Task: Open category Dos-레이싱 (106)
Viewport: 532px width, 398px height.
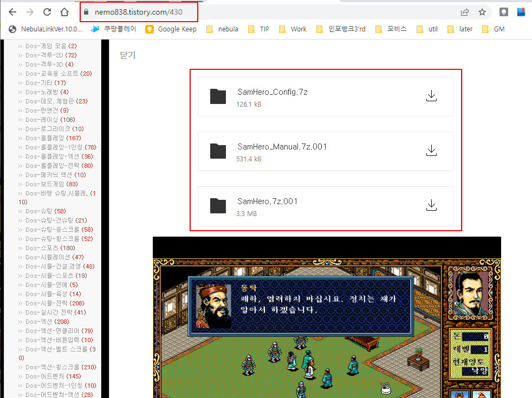Action: (50, 119)
